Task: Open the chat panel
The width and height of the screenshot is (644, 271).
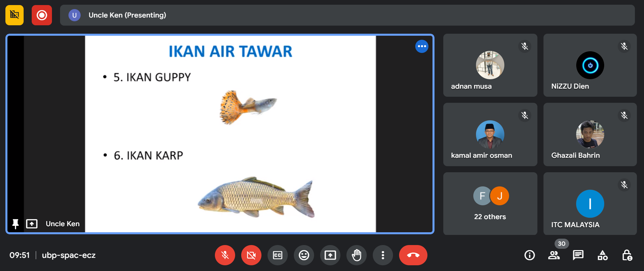Action: 578,255
